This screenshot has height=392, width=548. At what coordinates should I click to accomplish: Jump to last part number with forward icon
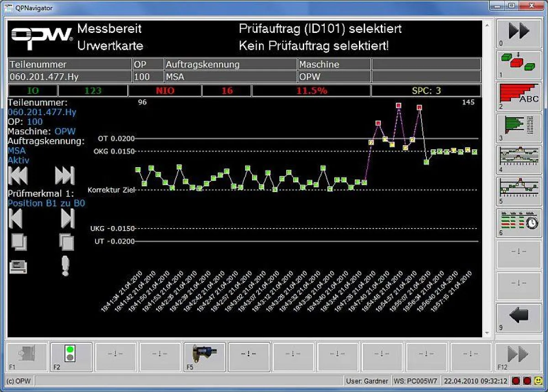[x=64, y=175]
